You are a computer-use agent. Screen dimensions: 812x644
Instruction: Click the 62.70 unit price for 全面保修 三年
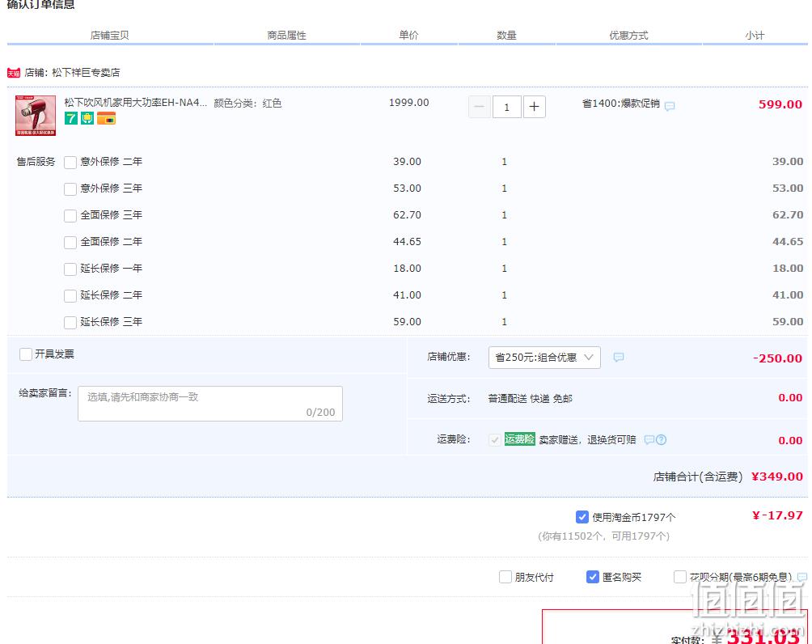point(407,214)
